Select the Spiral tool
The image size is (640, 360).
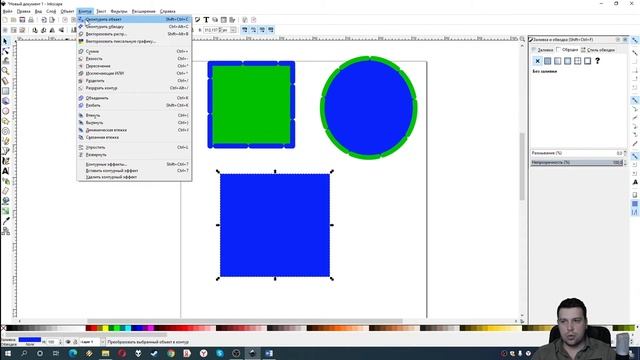(x=5, y=131)
